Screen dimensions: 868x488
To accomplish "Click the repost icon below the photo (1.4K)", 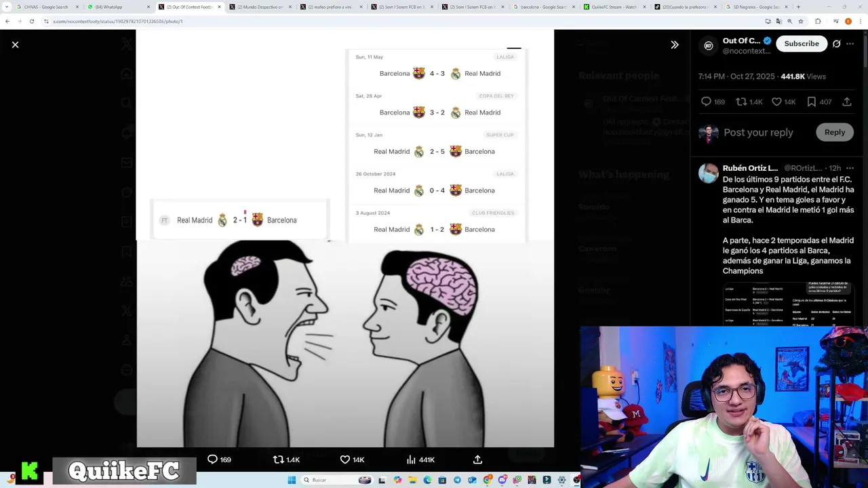I will coord(278,460).
